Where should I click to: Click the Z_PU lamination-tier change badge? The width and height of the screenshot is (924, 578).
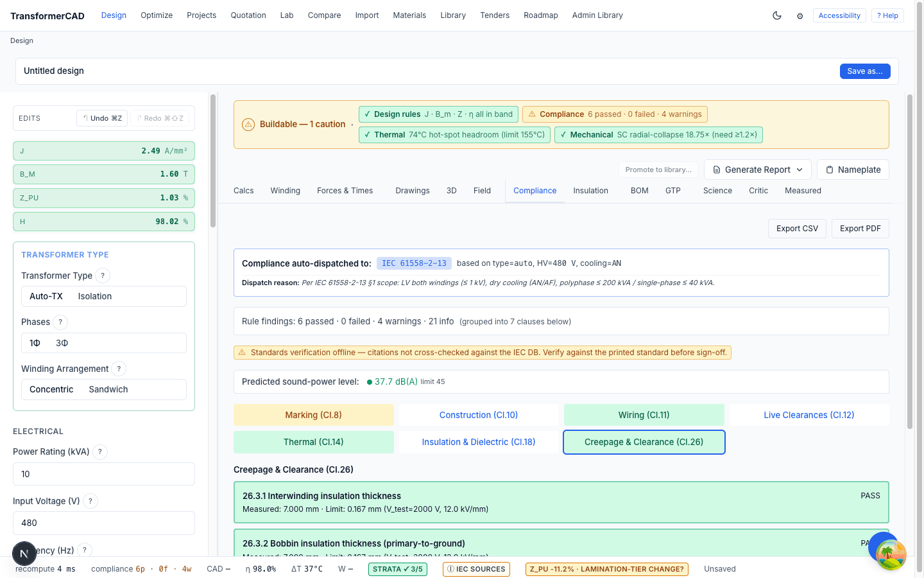point(607,569)
